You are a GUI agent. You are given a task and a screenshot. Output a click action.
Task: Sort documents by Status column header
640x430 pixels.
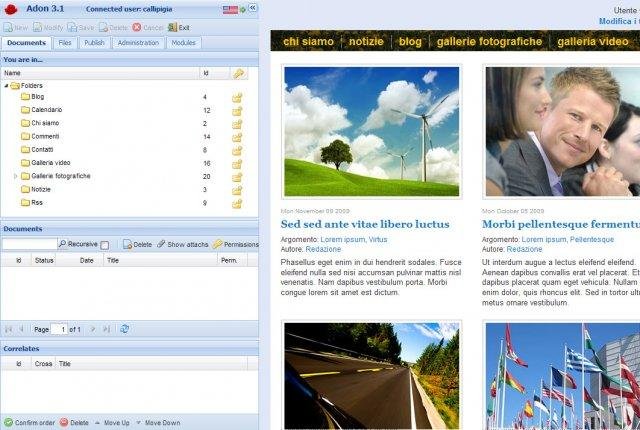44,260
